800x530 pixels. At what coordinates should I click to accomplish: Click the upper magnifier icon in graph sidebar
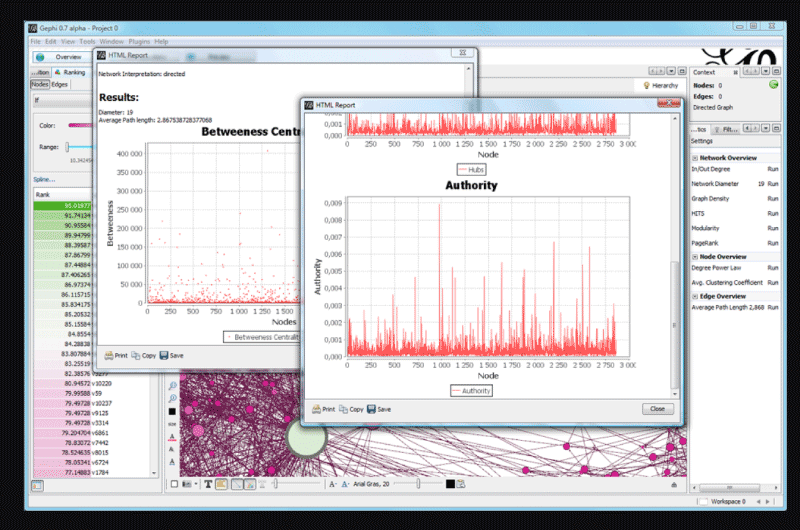pyautogui.click(x=172, y=386)
